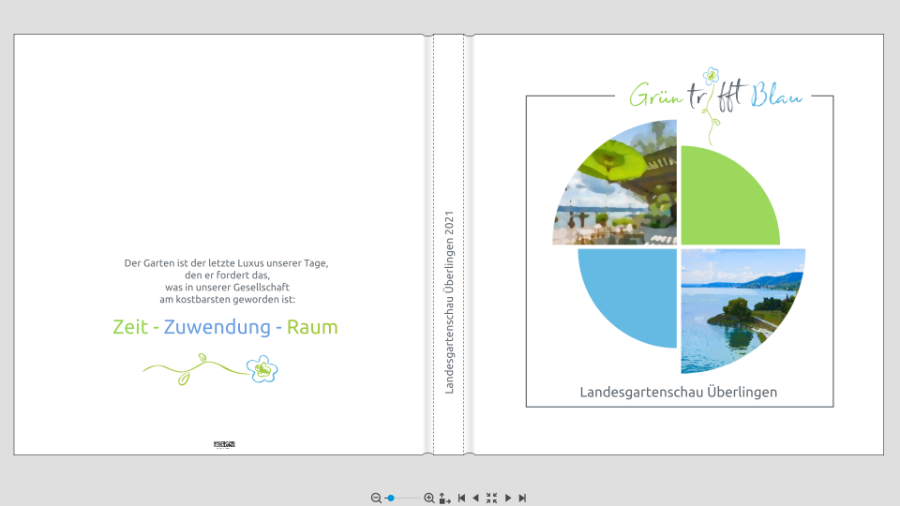Click the 'Landesgartenschau Überlingen' cover caption
This screenshot has width=900, height=506.
click(678, 392)
